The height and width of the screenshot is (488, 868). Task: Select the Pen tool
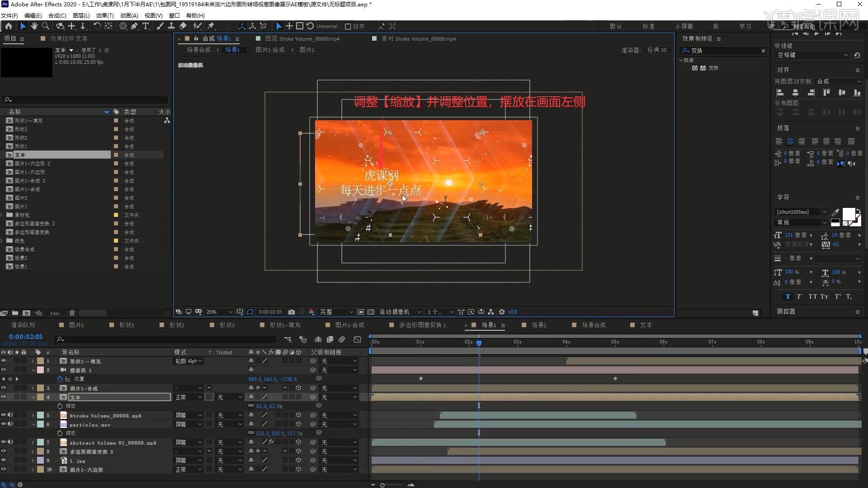(134, 26)
